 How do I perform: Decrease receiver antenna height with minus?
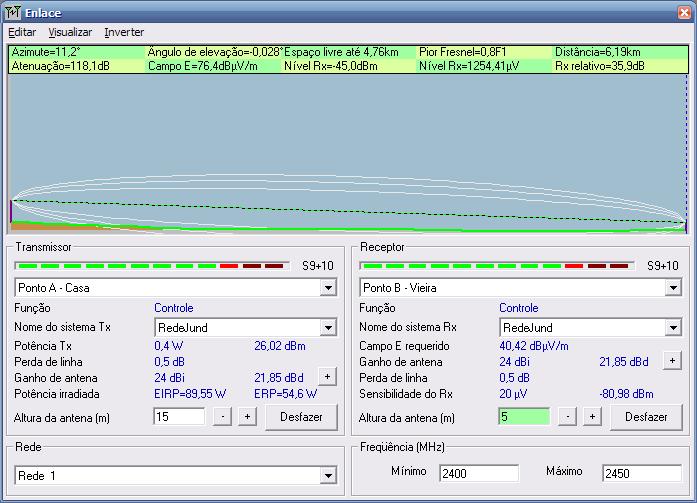point(567,417)
